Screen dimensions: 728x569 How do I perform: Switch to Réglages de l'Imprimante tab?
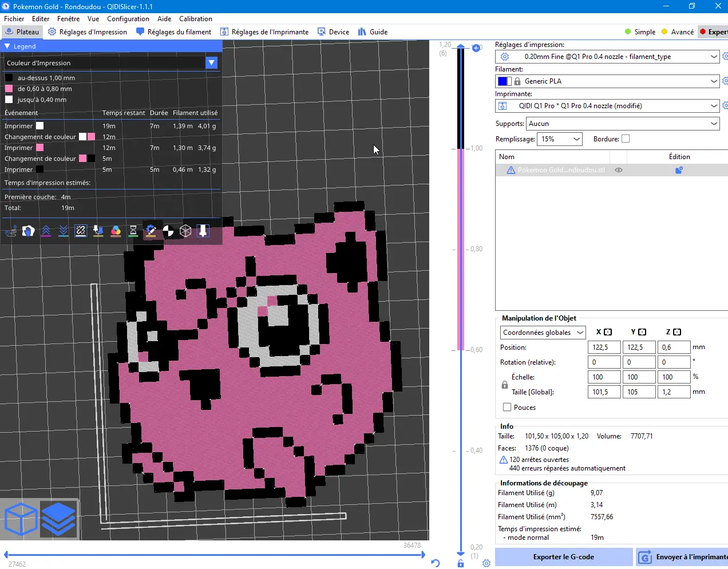coord(264,32)
